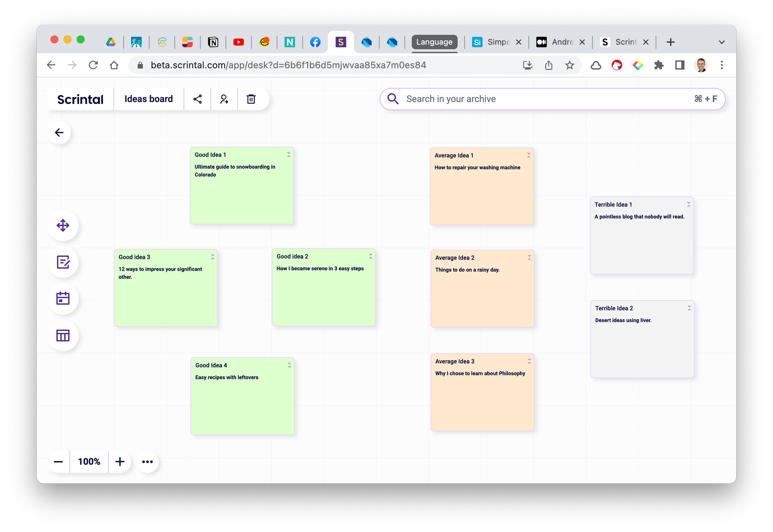Click the back arrow below Scrintal logo
This screenshot has height=532, width=773.
click(x=59, y=133)
